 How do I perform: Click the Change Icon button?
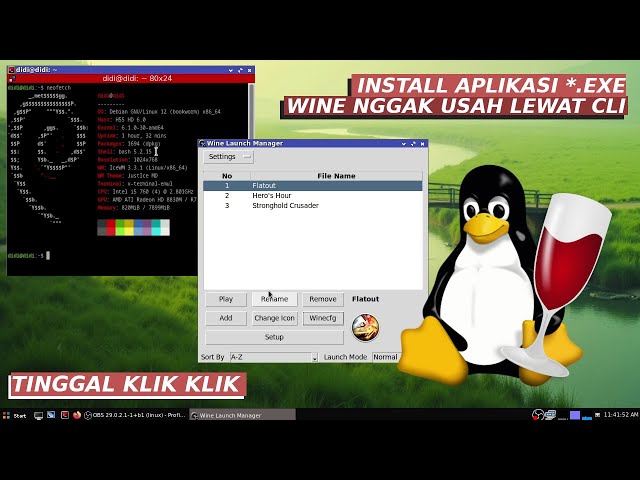pyautogui.click(x=274, y=318)
